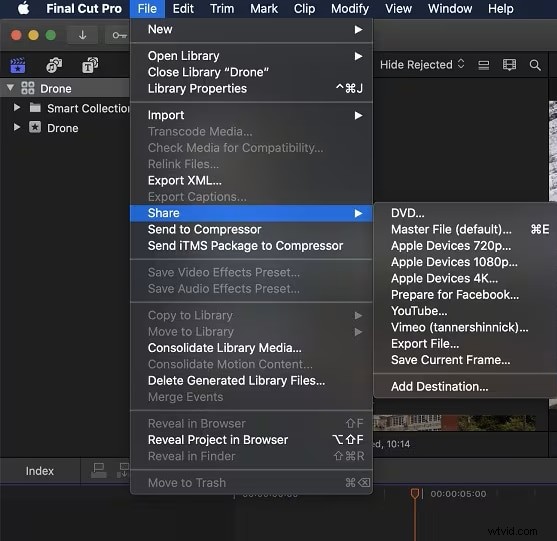Open the Import submenu
This screenshot has width=557, height=541.
[252, 115]
